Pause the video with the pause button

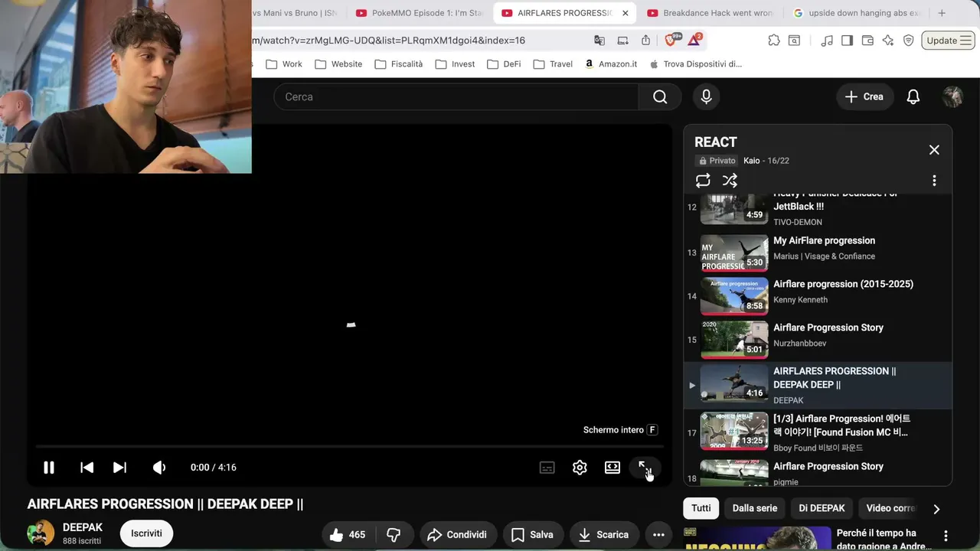[x=48, y=468]
